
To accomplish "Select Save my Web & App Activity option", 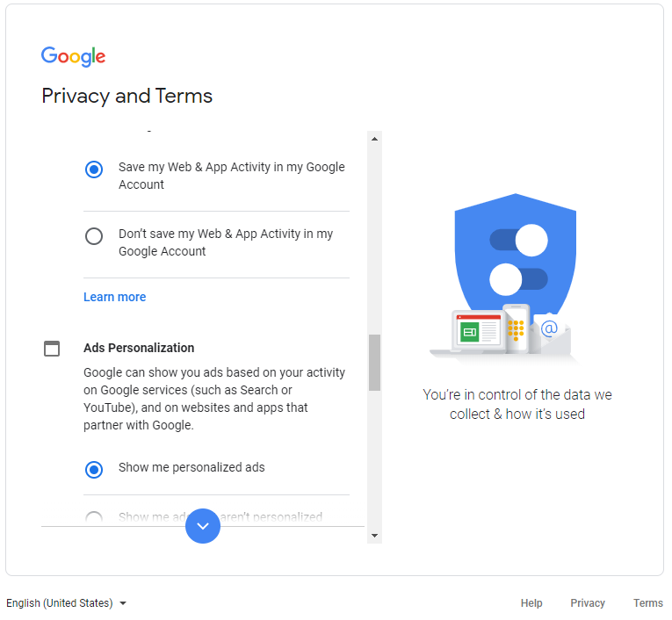I will click(93, 169).
